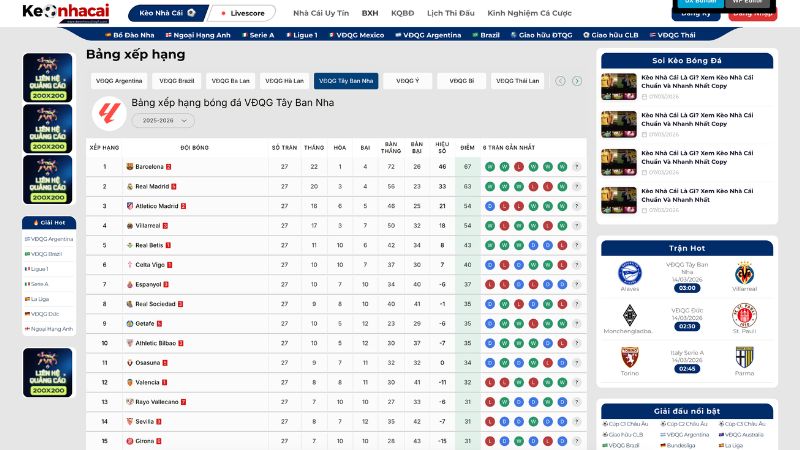Click the Alaves team logo in Trận Hot
This screenshot has width=800, height=450.
[x=629, y=273]
